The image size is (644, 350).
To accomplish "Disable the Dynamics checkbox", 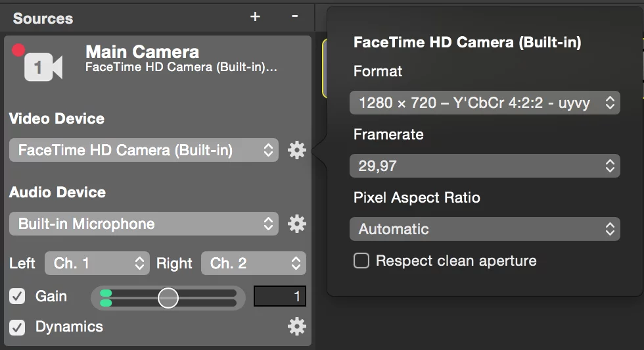I will coord(17,328).
